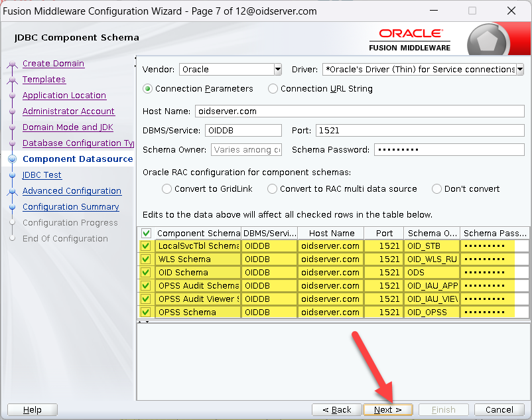532x420 pixels.
Task: Click the Host Name input field
Action: pos(359,111)
